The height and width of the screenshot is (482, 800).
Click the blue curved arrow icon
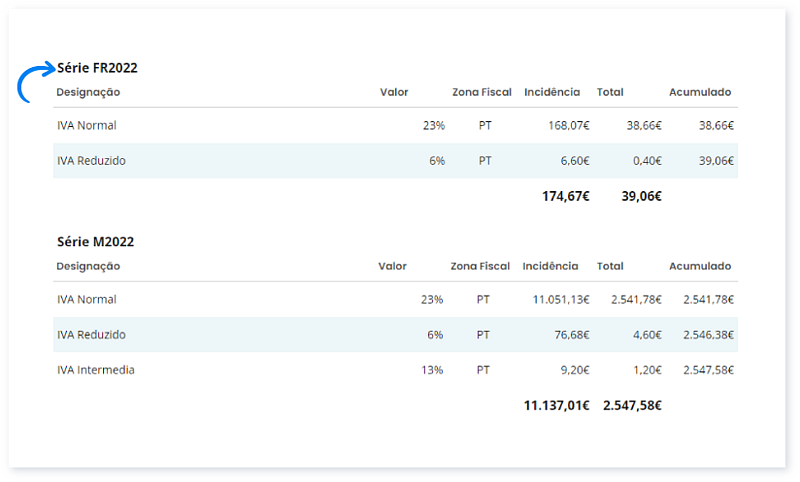point(36,81)
